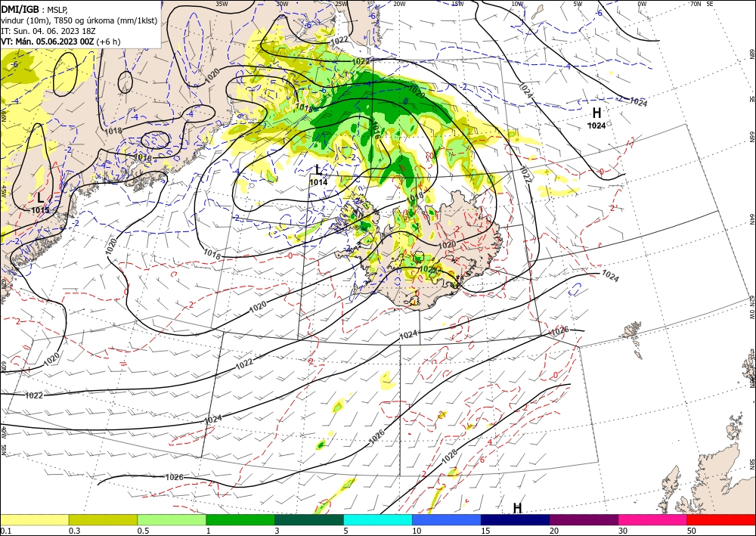The width and height of the screenshot is (756, 536).
Task: Click the olive 0.3–0.5 legend color segment
Action: point(103,519)
